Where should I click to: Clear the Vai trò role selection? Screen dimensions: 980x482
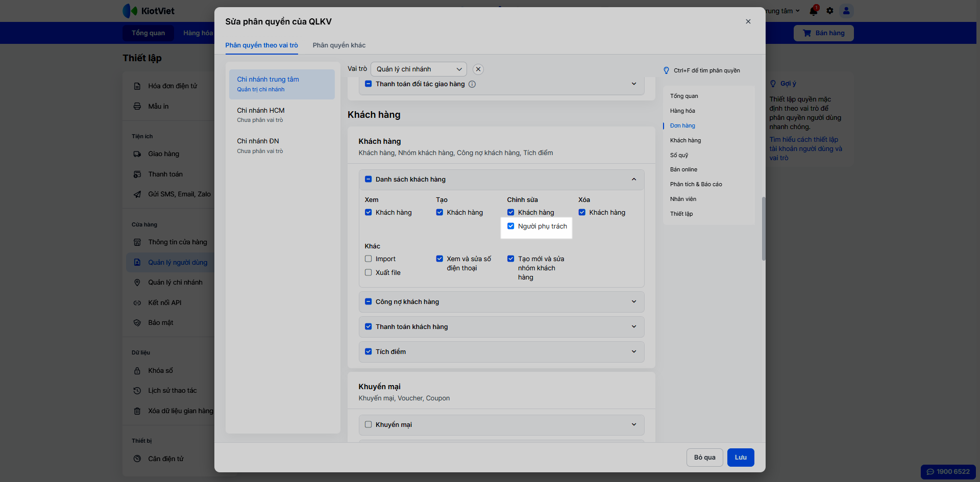(478, 69)
